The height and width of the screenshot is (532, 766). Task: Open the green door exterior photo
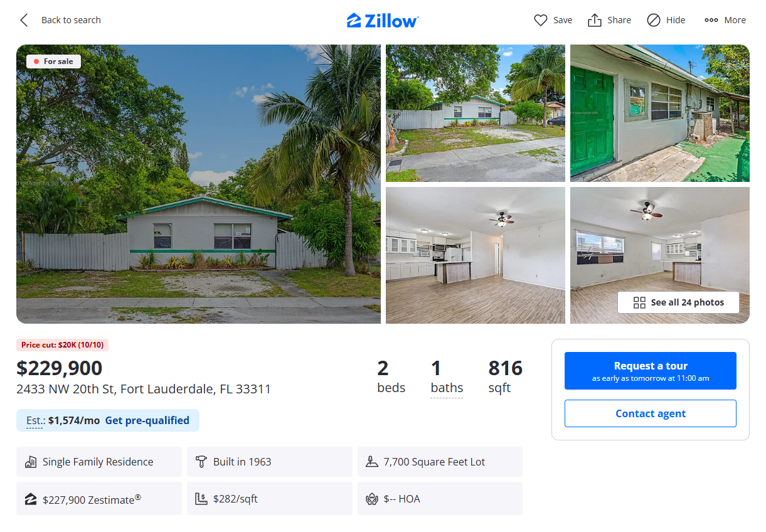click(659, 113)
